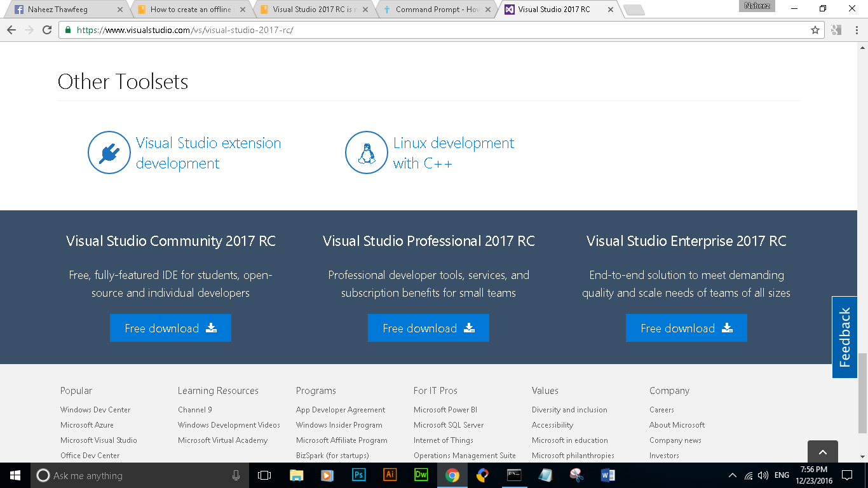Click the Linux penguin icon
Screen dimensions: 868x488
367,152
